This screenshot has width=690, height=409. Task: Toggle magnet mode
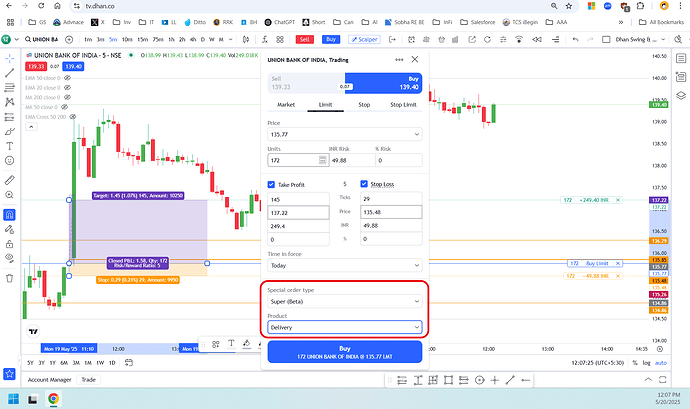[x=9, y=215]
